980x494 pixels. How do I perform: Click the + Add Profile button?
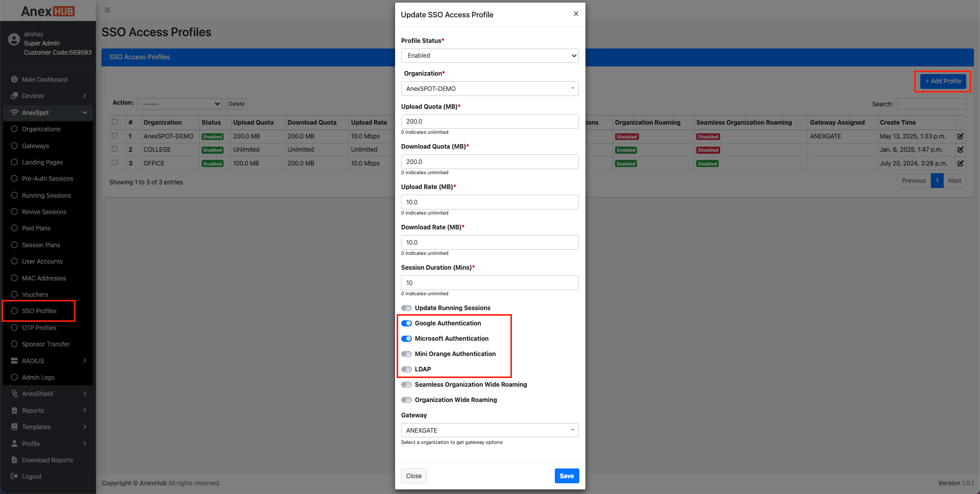942,81
